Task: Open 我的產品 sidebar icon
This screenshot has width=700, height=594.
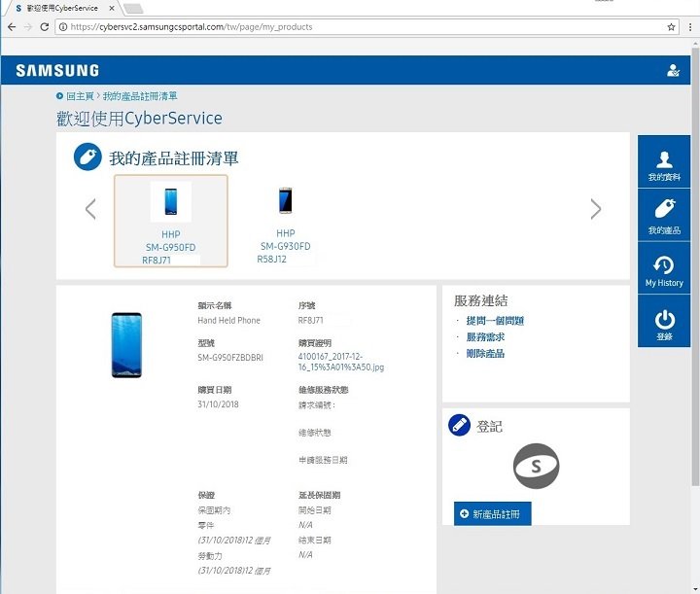Action: click(664, 215)
